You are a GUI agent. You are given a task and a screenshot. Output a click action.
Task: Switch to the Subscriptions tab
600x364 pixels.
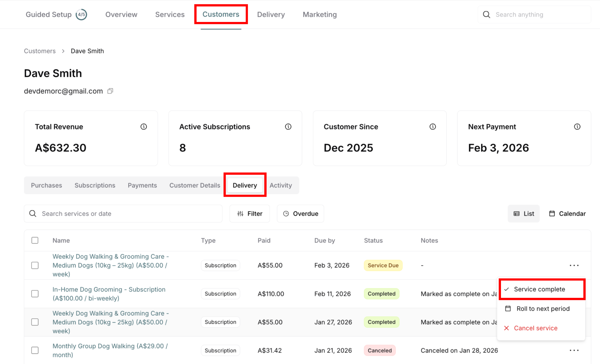[95, 185]
